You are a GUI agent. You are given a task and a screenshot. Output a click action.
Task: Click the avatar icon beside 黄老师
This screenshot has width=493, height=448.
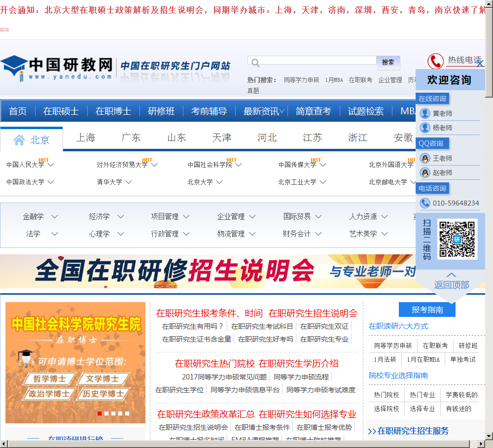coord(425,113)
